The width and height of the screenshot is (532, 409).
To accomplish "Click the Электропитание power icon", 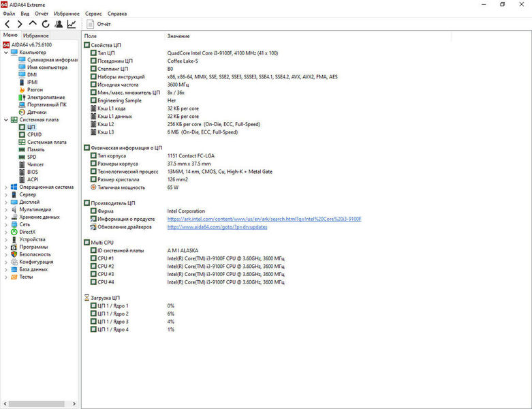I will pyautogui.click(x=22, y=97).
